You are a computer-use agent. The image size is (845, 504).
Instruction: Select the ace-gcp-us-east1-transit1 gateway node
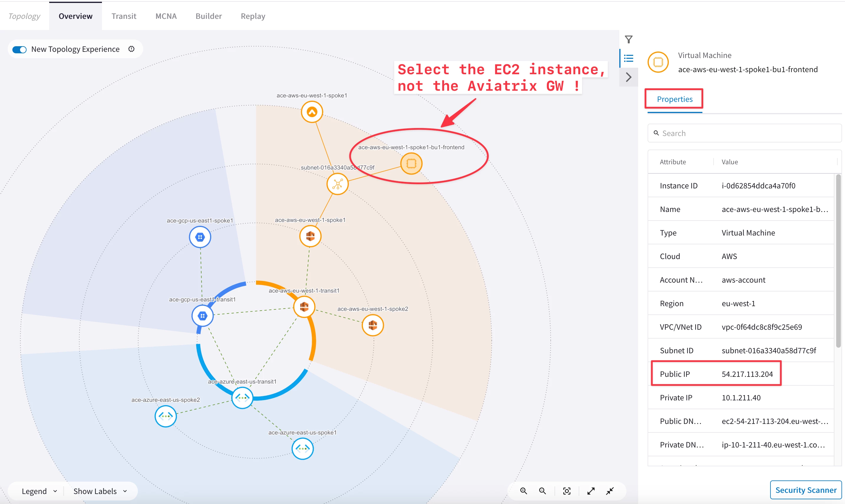203,316
